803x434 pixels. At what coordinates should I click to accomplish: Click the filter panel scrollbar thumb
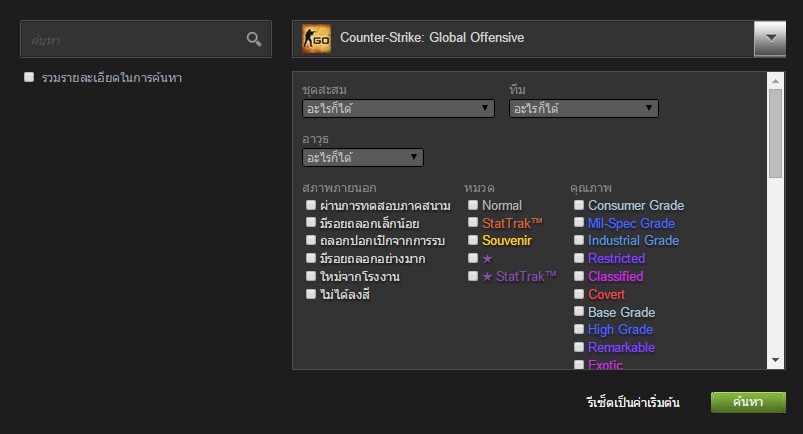pyautogui.click(x=776, y=133)
